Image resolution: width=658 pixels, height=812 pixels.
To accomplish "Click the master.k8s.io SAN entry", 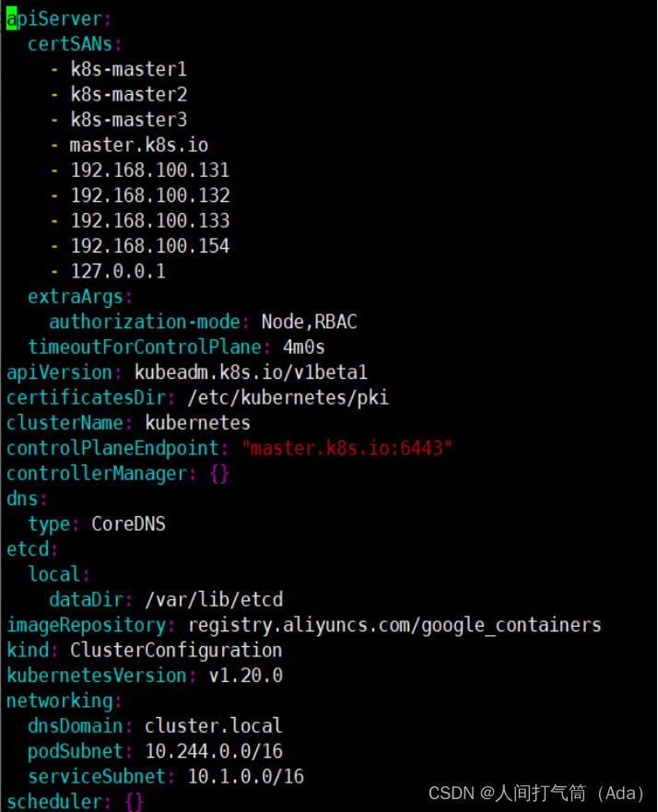I will [139, 145].
